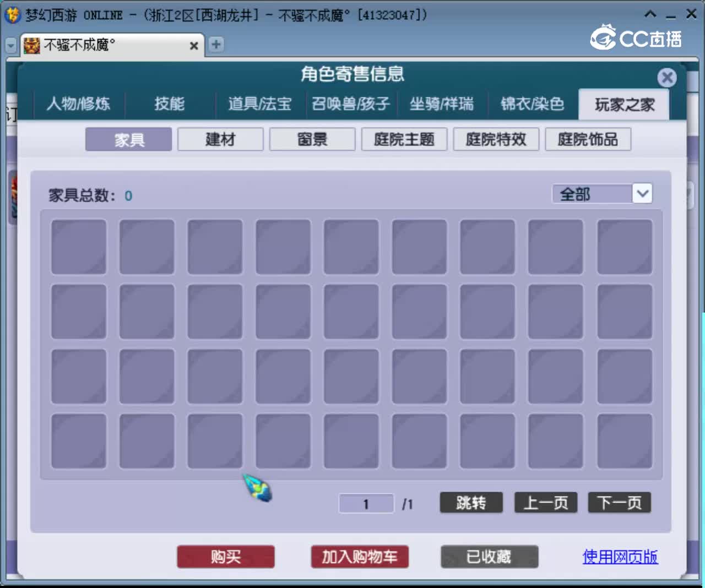Show the 庭院主题 sub-category
705x588 pixels.
coord(404,139)
